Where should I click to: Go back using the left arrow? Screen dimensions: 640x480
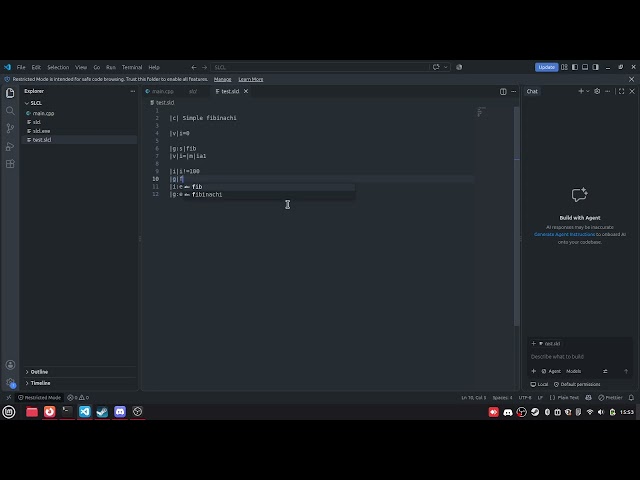click(194, 67)
